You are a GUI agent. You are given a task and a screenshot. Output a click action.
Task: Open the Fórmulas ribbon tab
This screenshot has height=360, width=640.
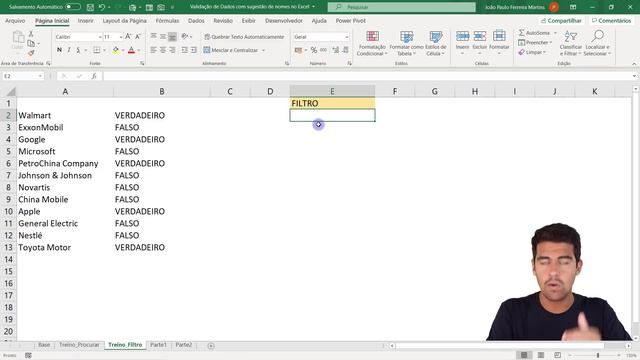click(x=167, y=20)
